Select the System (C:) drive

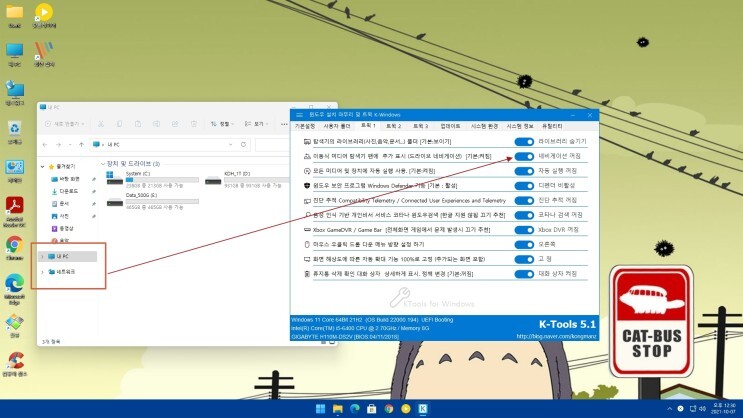tap(153, 180)
